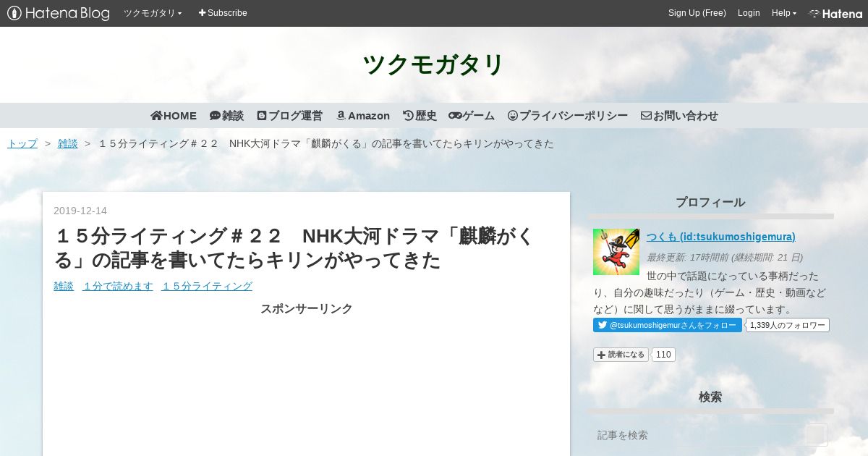868x456 pixels.
Task: Open the ツクモガタリ blog title
Action: tap(433, 64)
